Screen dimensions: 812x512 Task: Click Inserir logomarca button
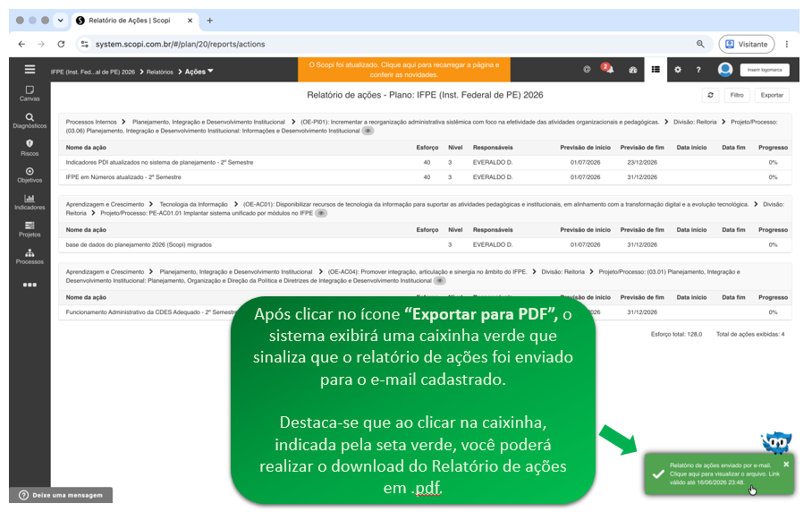pyautogui.click(x=765, y=70)
